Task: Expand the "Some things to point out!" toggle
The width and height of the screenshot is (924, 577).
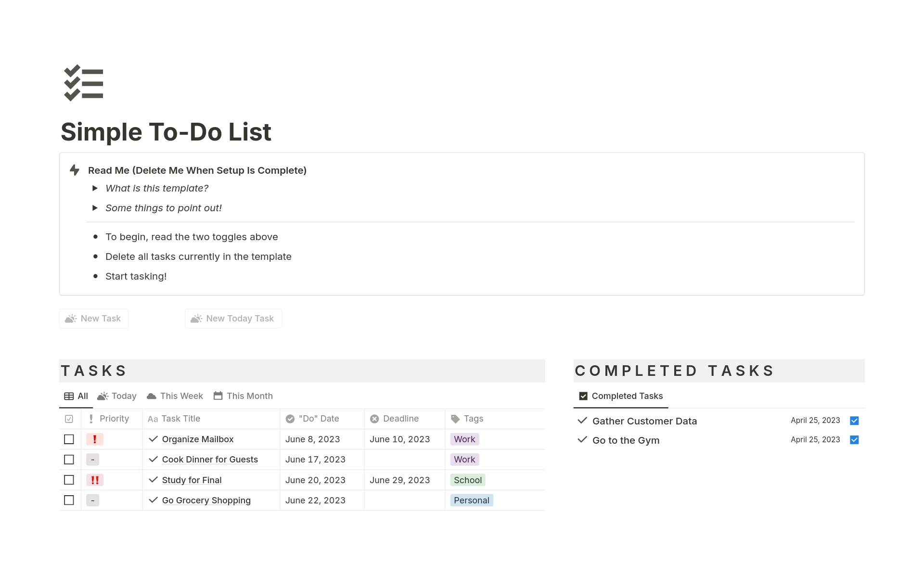Action: pyautogui.click(x=95, y=208)
